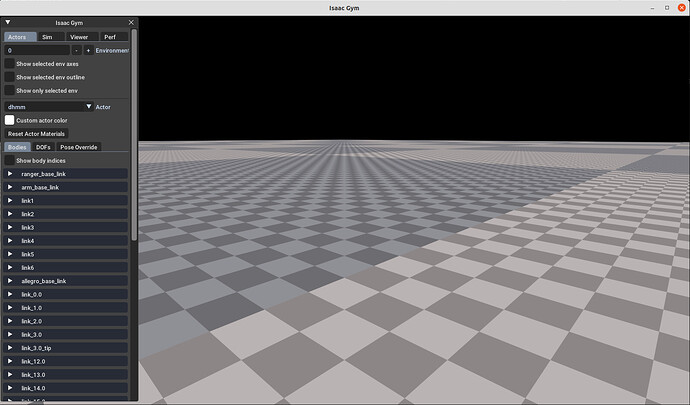Click the side panel vertical scrollbar

click(134, 135)
